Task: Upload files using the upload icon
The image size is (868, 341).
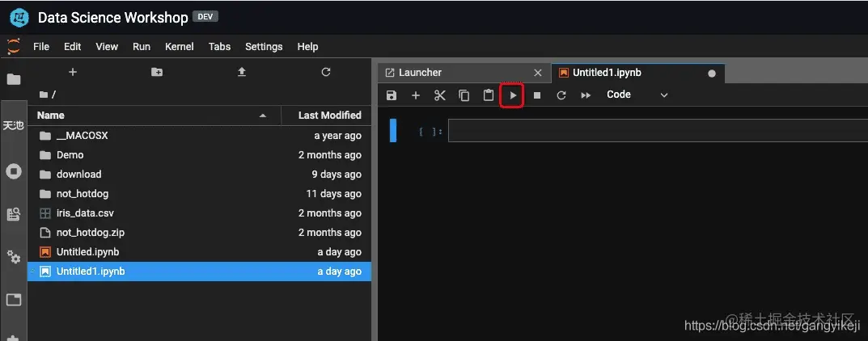Action: 241,72
